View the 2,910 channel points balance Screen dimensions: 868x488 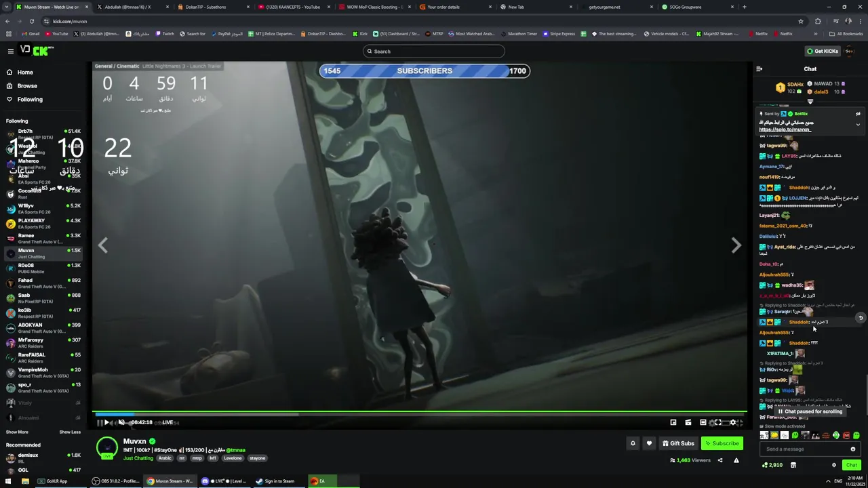tap(772, 465)
